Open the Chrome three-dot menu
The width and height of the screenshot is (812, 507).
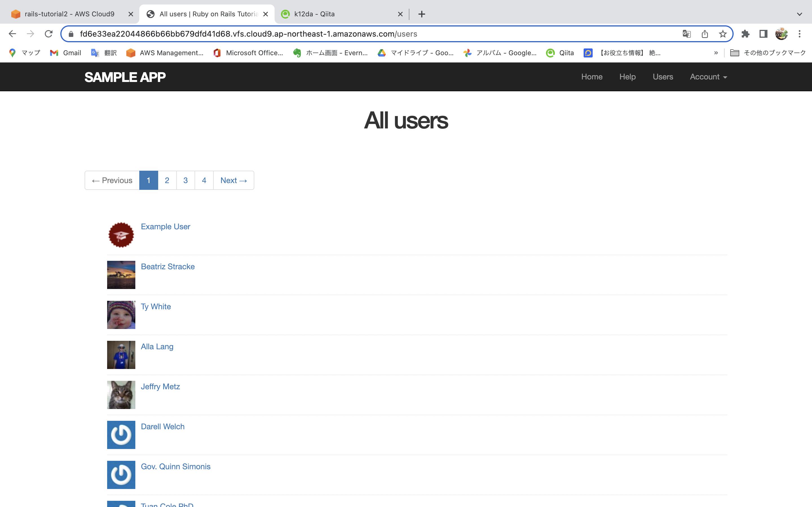[800, 34]
